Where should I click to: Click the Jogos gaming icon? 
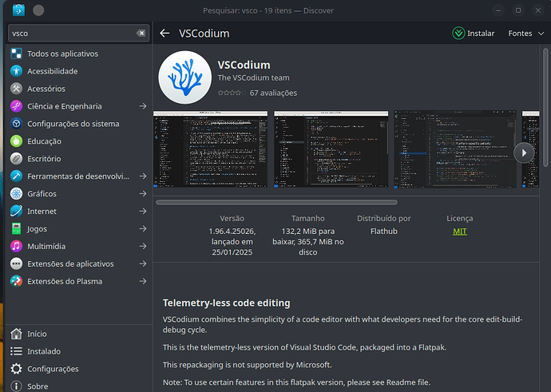tap(16, 228)
